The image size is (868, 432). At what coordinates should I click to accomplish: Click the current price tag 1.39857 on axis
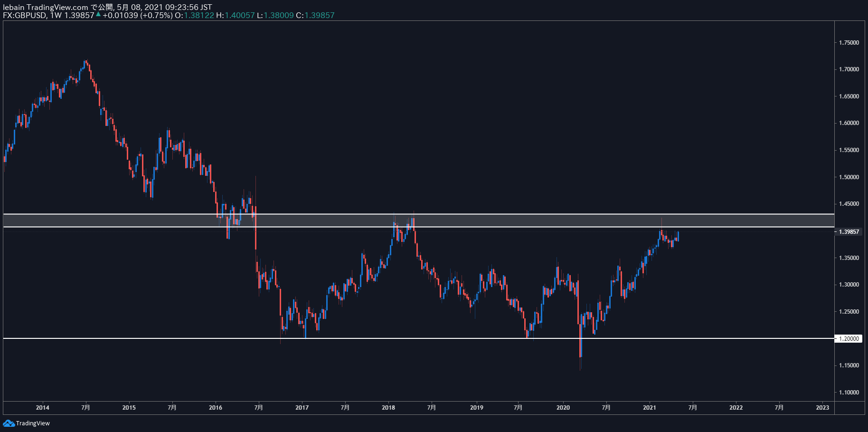pyautogui.click(x=849, y=232)
